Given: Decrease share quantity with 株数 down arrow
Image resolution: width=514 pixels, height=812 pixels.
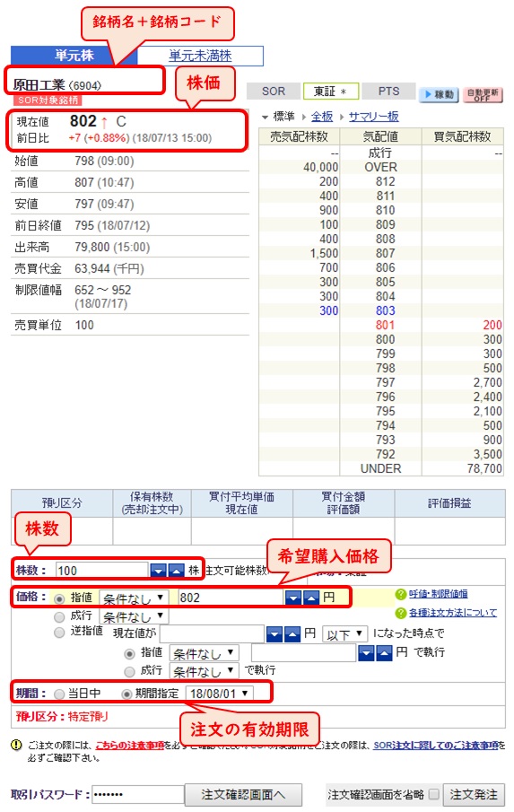Looking at the screenshot, I should [x=158, y=571].
